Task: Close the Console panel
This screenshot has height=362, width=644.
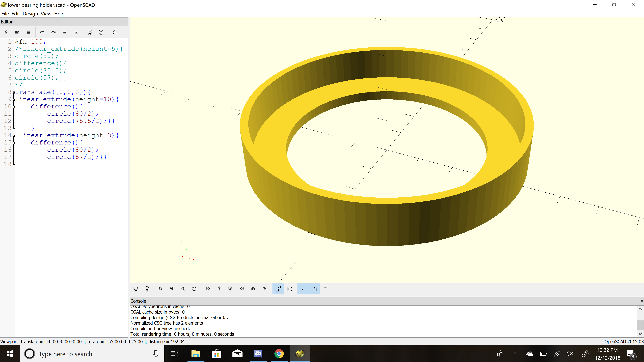Action: (x=641, y=301)
